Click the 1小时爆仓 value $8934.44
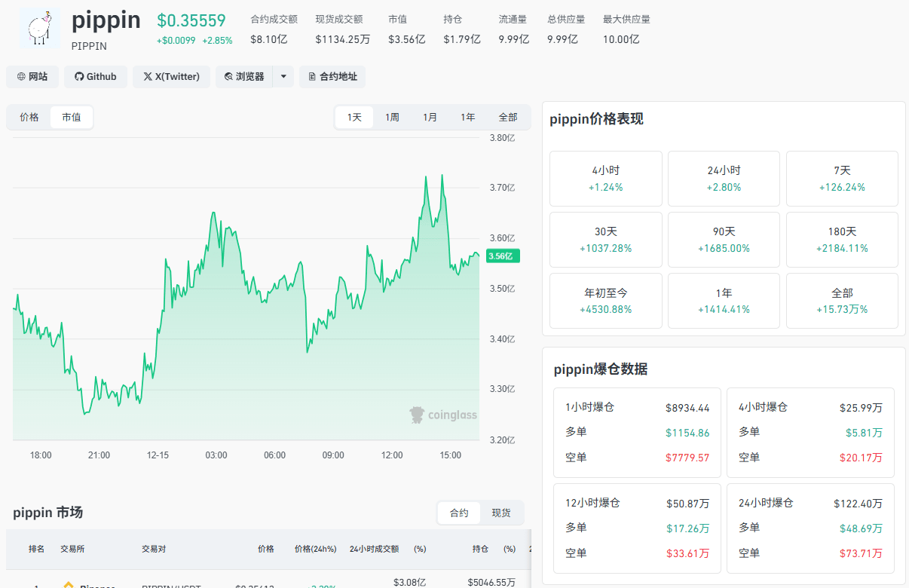 point(687,408)
